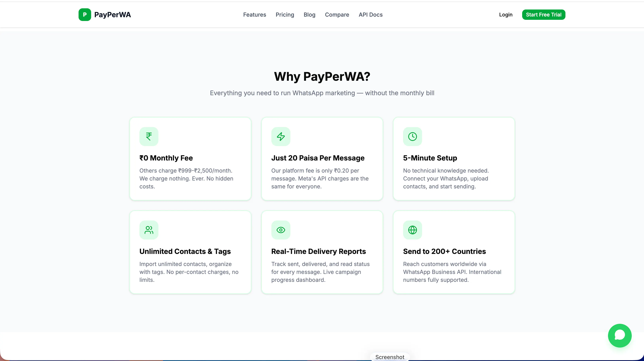The image size is (644, 361).
Task: Click the rupee icon on Monthly Fee card
Action: pyautogui.click(x=149, y=137)
